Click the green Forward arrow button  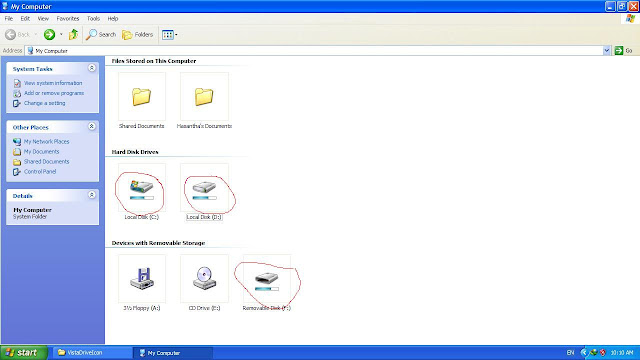tap(49, 35)
